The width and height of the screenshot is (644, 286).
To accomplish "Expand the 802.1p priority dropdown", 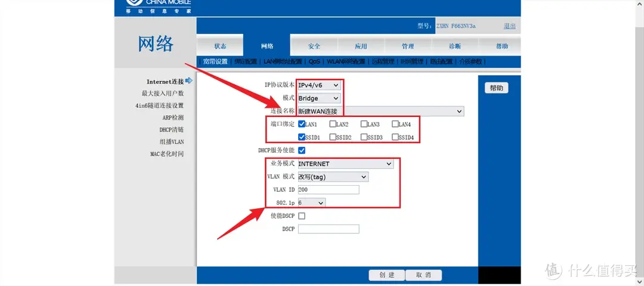I will pyautogui.click(x=311, y=203).
